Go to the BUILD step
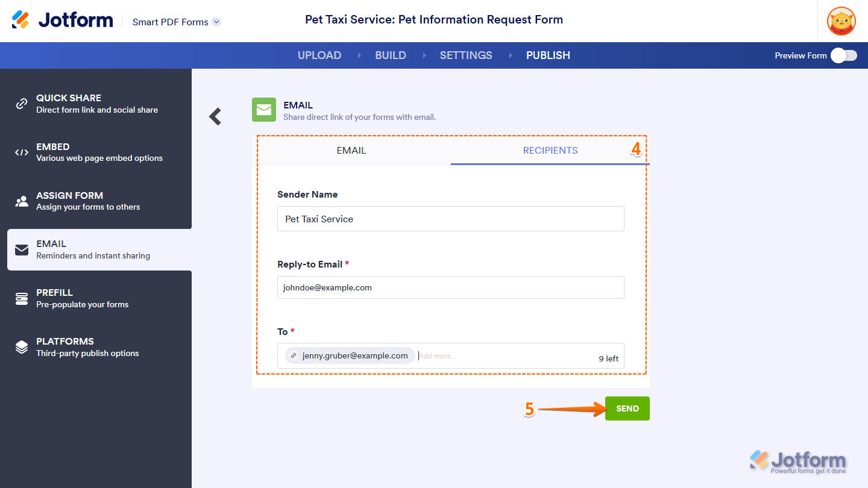The height and width of the screenshot is (488, 868). [391, 55]
